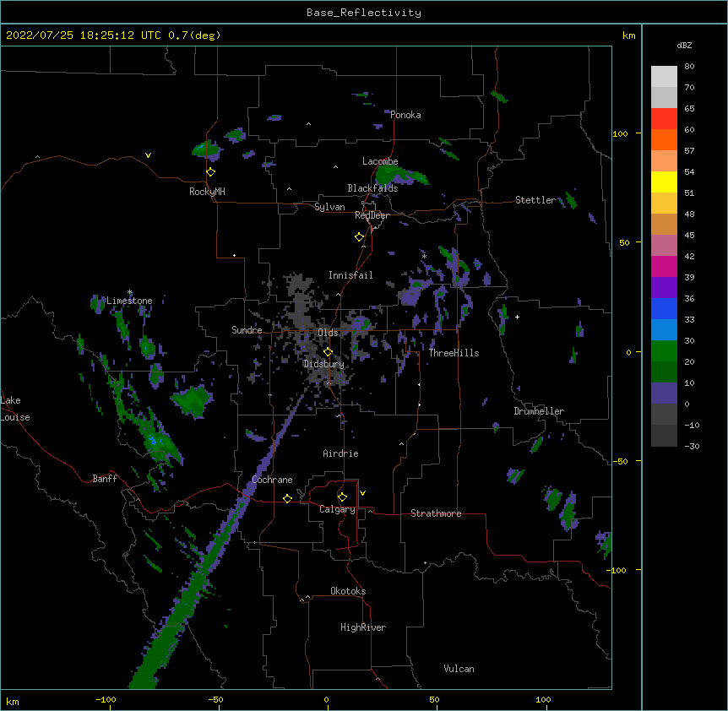
Task: Click the HighRiver label
Action: coord(363,627)
